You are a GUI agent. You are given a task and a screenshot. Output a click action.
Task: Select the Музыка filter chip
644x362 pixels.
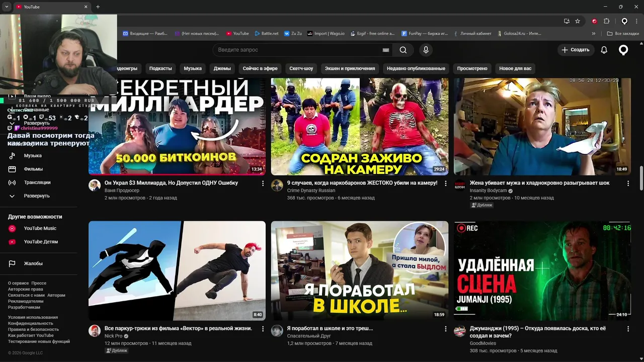pos(193,68)
